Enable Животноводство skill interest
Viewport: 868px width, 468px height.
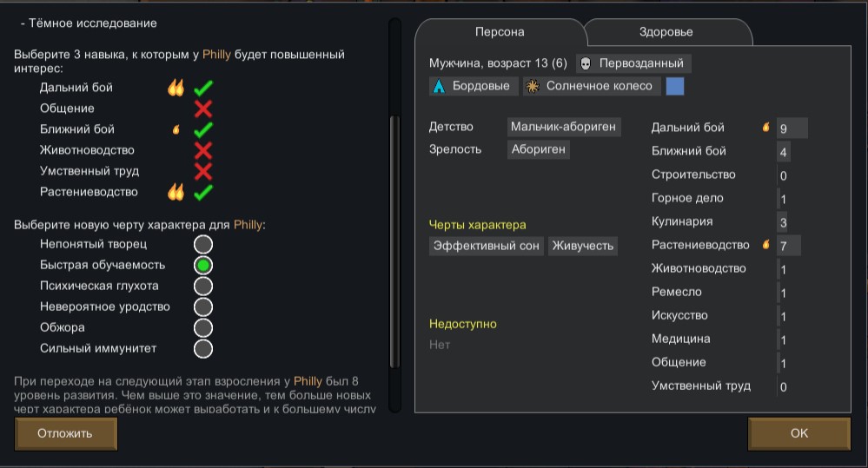[203, 150]
